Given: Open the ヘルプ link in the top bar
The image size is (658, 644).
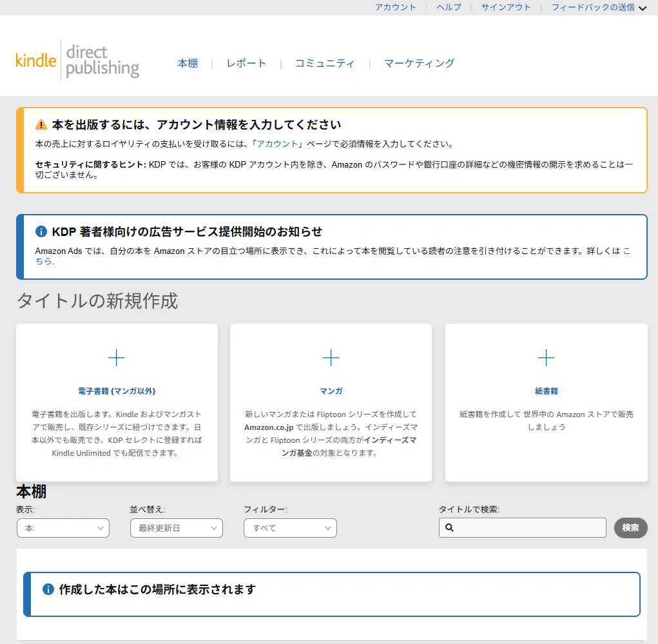Looking at the screenshot, I should coord(449,7).
